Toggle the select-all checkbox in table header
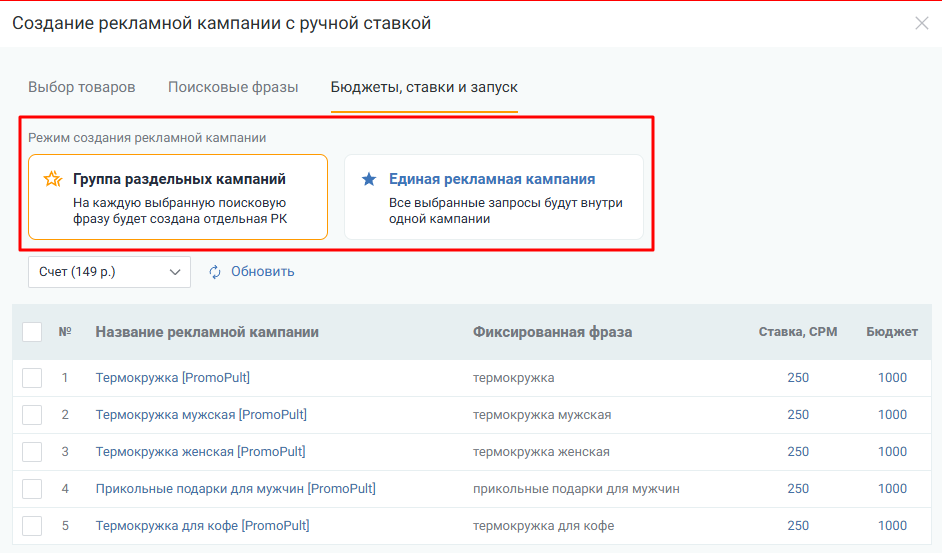 point(32,332)
